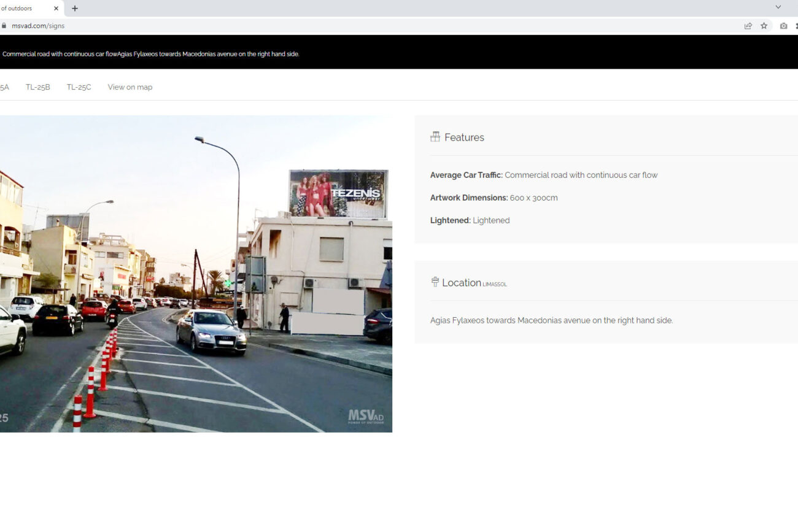Switch to the TL-25B tab

[38, 87]
